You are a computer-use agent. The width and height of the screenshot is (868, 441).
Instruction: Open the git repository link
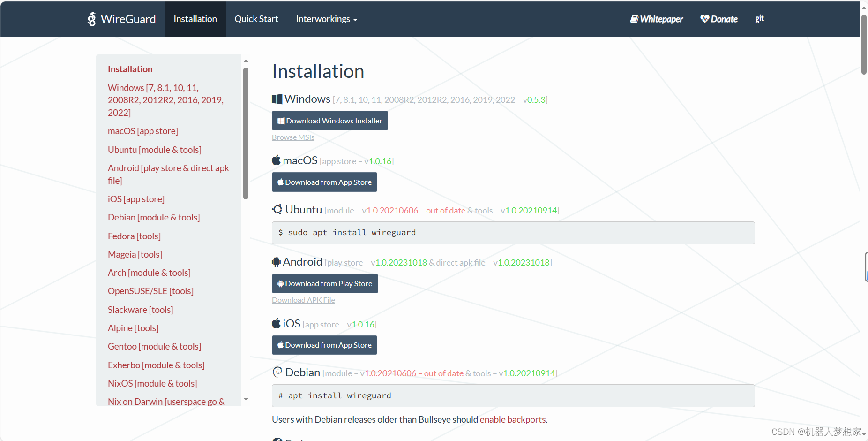759,19
